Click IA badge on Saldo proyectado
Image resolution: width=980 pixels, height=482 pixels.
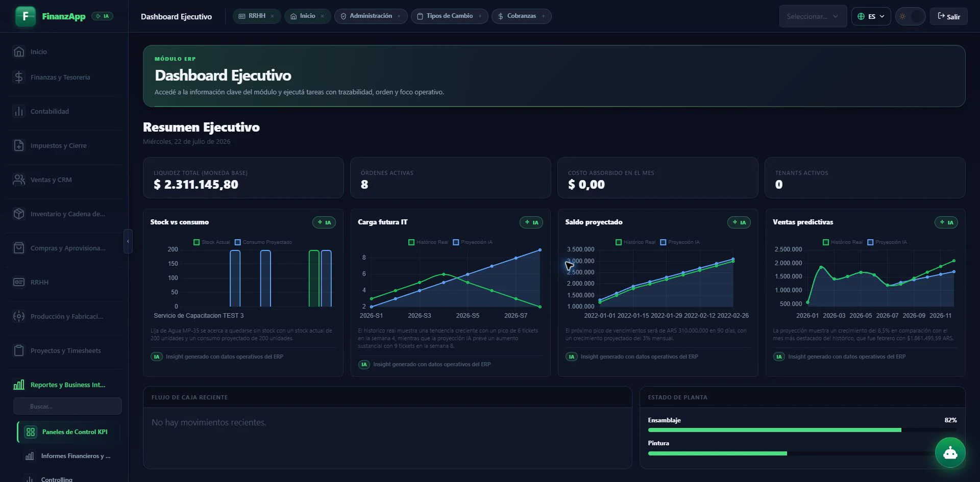739,222
